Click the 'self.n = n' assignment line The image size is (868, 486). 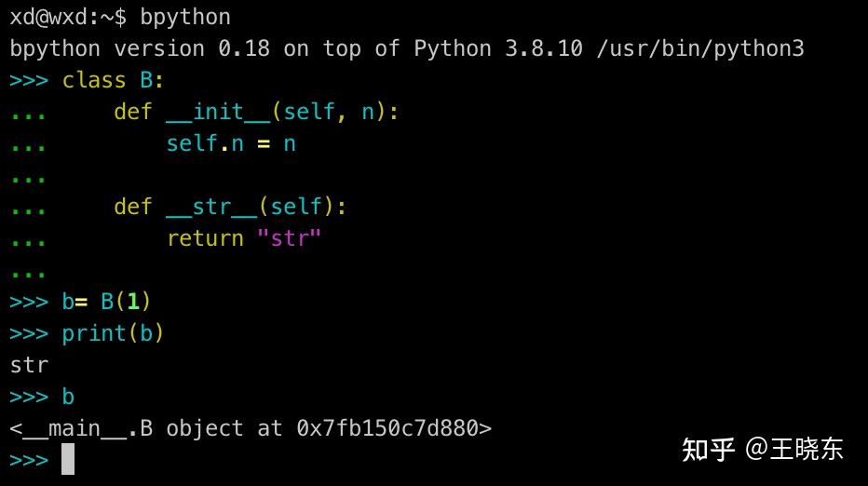tap(231, 143)
